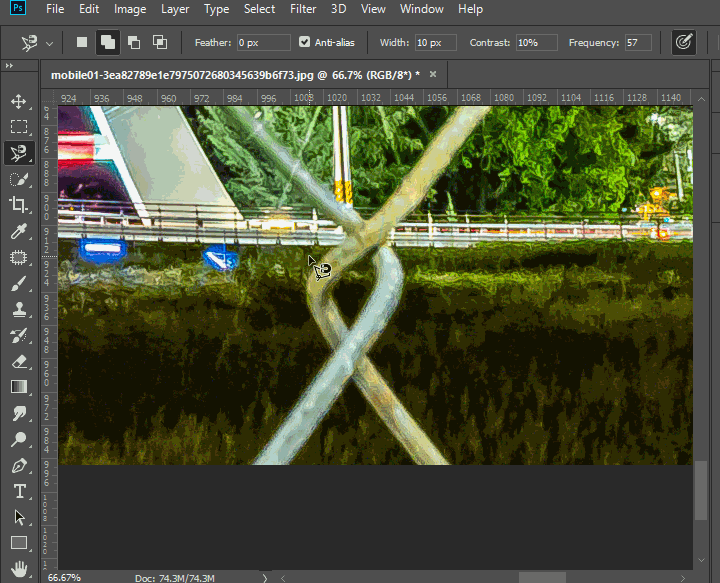
Task: Pick the Quick Selection tool
Action: tap(18, 179)
